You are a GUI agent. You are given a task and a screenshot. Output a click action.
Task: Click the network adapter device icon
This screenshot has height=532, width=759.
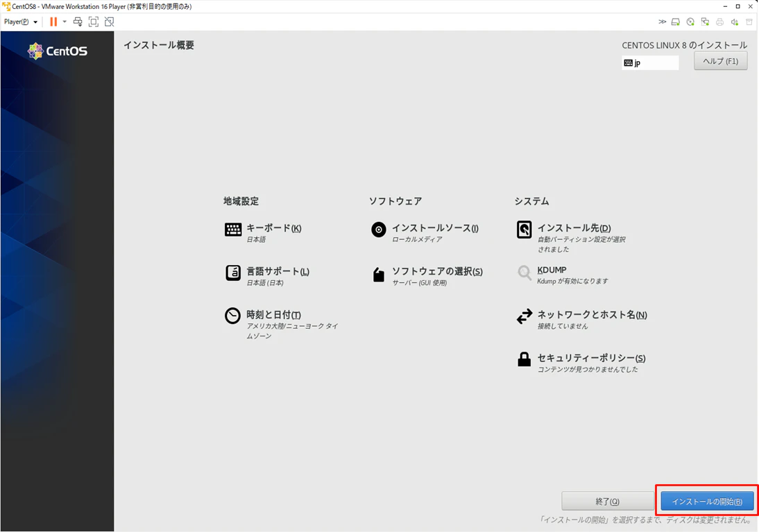coord(706,22)
